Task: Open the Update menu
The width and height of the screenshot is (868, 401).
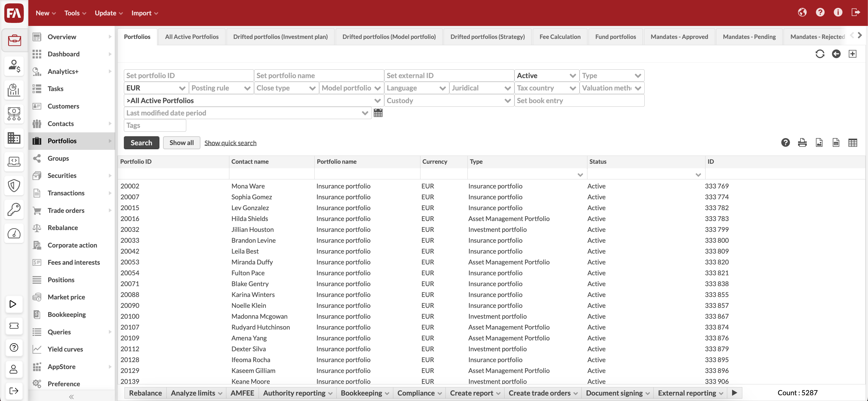Action: tap(108, 13)
